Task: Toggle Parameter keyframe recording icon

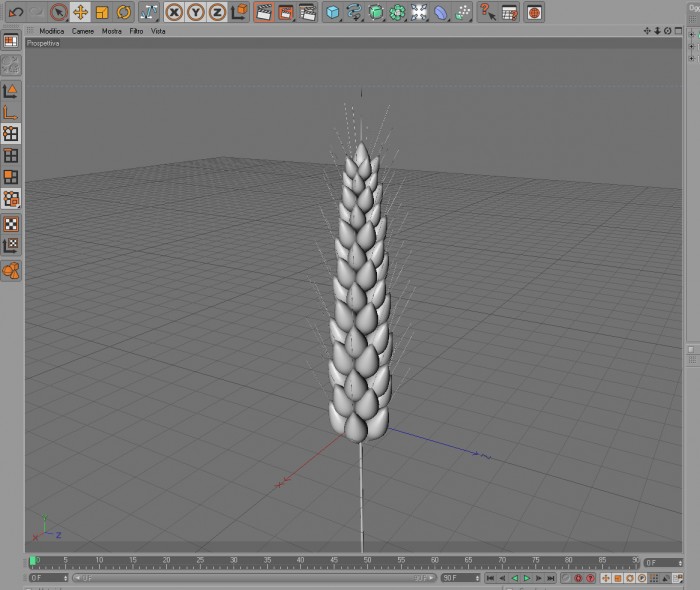Action: tap(642, 578)
